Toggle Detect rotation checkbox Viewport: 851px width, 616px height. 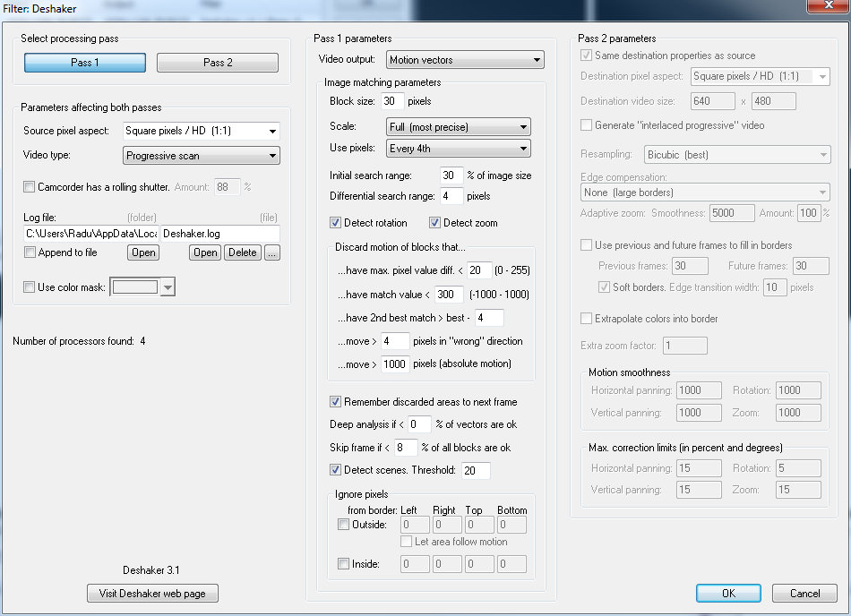[x=335, y=223]
